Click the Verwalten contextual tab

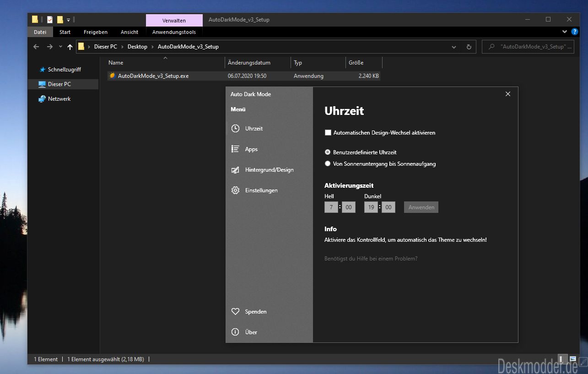(174, 20)
